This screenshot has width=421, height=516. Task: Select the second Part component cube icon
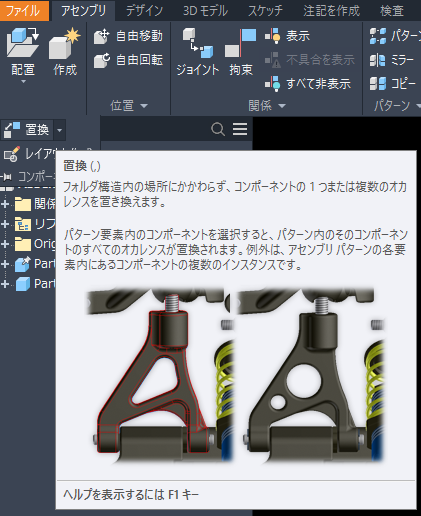23,284
